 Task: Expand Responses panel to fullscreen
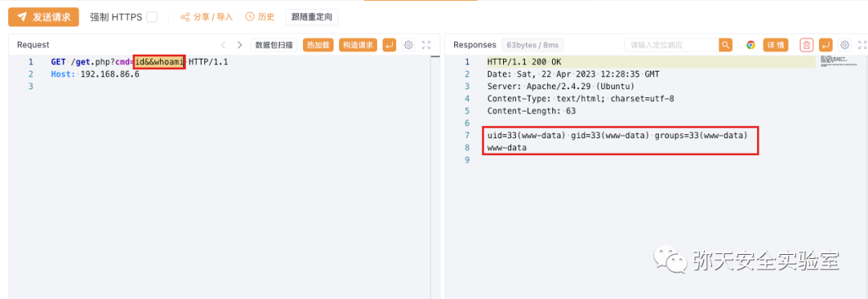pyautogui.click(x=862, y=45)
